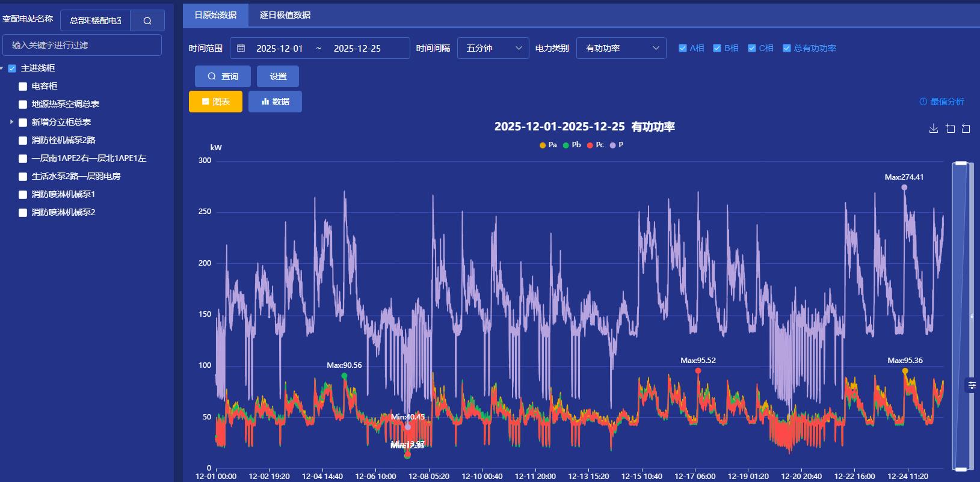Click the zoom reset icon above chart

[x=966, y=129]
